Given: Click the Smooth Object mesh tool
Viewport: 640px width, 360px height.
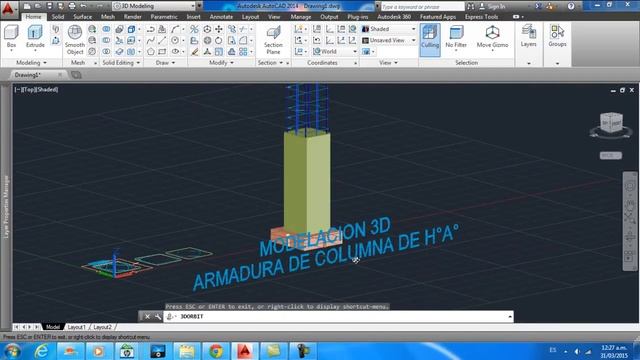Looking at the screenshot, I should [x=75, y=40].
